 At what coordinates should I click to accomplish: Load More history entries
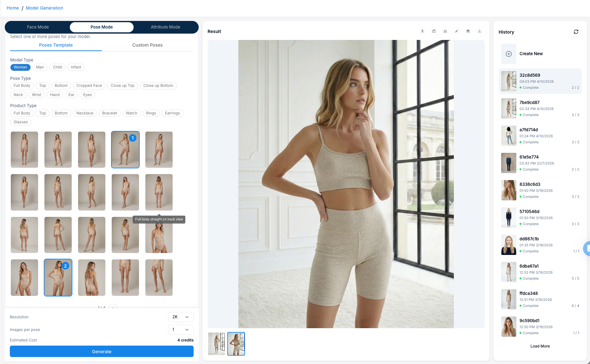click(x=540, y=346)
